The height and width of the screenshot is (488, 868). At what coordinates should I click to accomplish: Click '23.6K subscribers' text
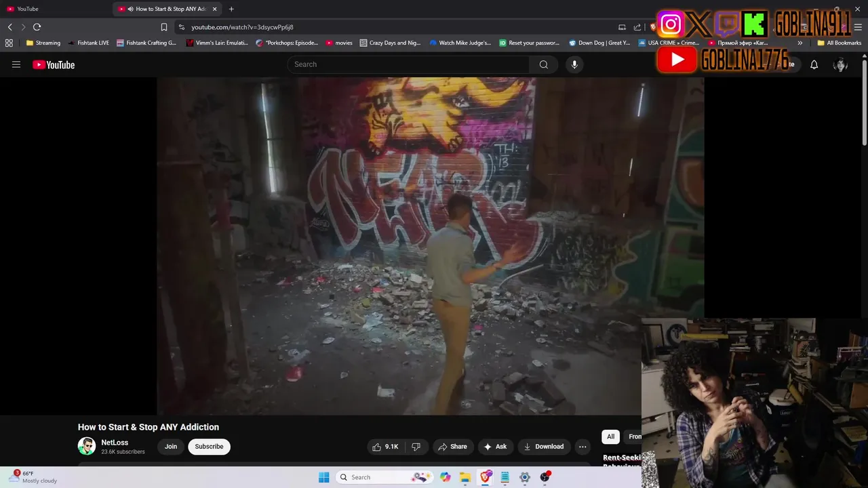[x=123, y=452]
